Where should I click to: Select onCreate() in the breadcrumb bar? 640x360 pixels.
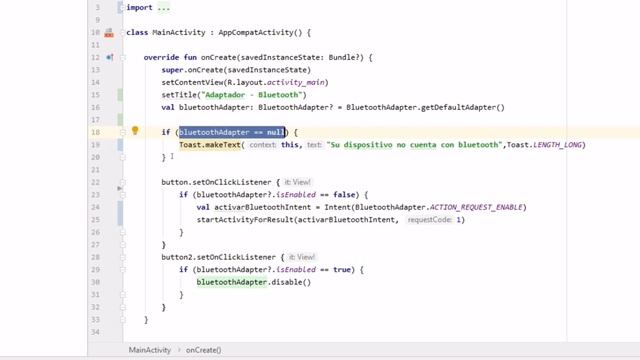[203, 350]
